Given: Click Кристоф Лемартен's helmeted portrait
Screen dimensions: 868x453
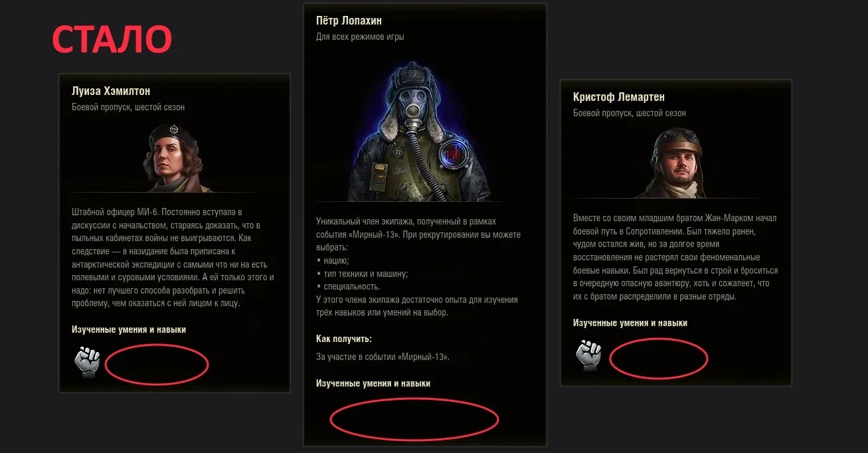Looking at the screenshot, I should click(x=675, y=163).
